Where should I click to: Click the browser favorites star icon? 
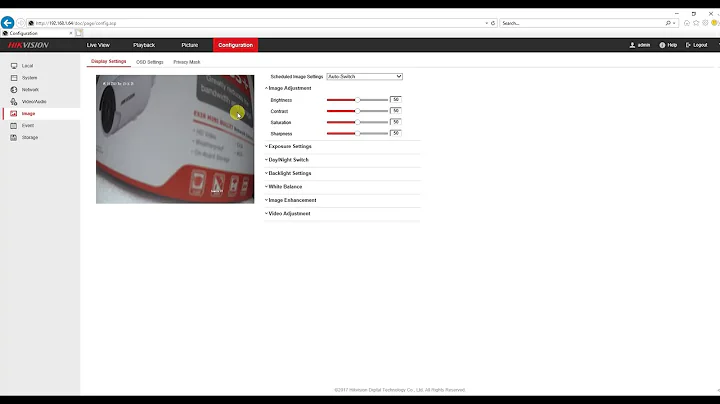[696, 23]
